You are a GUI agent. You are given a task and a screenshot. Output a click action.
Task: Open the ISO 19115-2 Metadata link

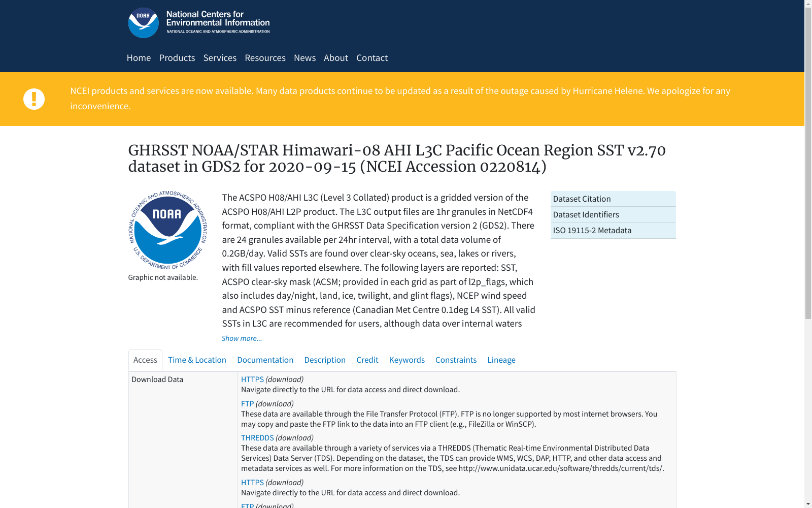613,230
